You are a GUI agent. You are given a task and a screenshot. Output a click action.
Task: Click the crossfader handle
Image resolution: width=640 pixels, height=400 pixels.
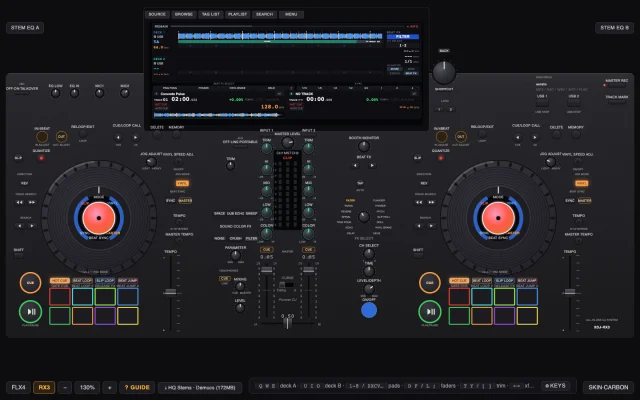coord(287,323)
